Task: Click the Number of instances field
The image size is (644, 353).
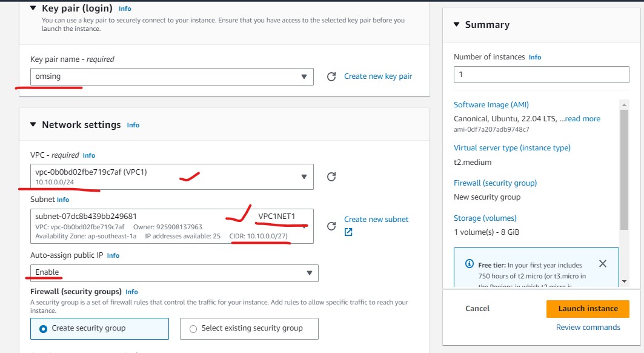Action: coord(541,74)
